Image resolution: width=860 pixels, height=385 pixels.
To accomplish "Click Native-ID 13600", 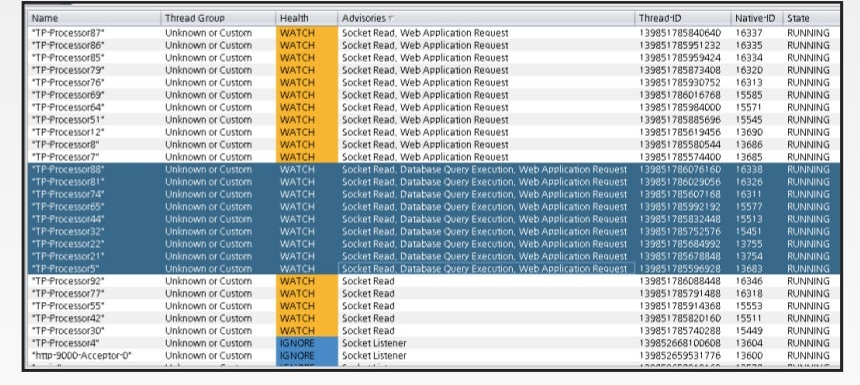I will [x=749, y=355].
